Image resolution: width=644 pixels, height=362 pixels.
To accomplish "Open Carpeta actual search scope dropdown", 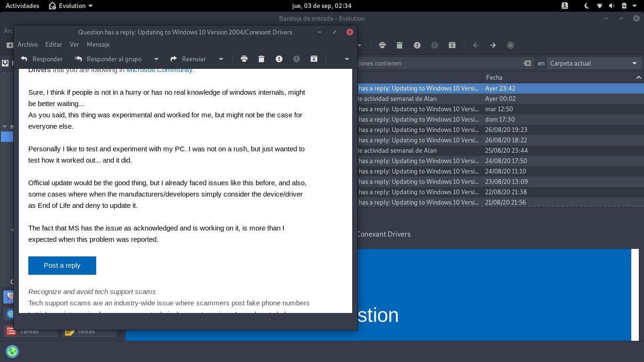I will 594,63.
